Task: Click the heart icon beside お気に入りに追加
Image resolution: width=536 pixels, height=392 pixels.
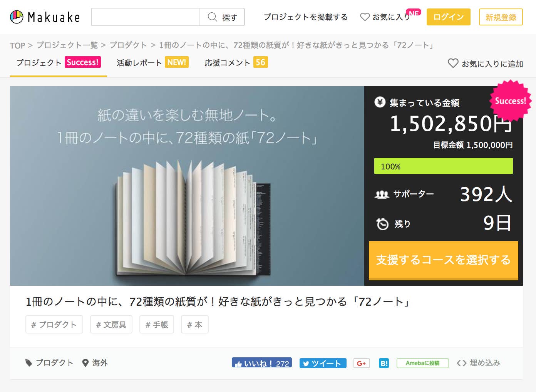Action: pyautogui.click(x=453, y=63)
